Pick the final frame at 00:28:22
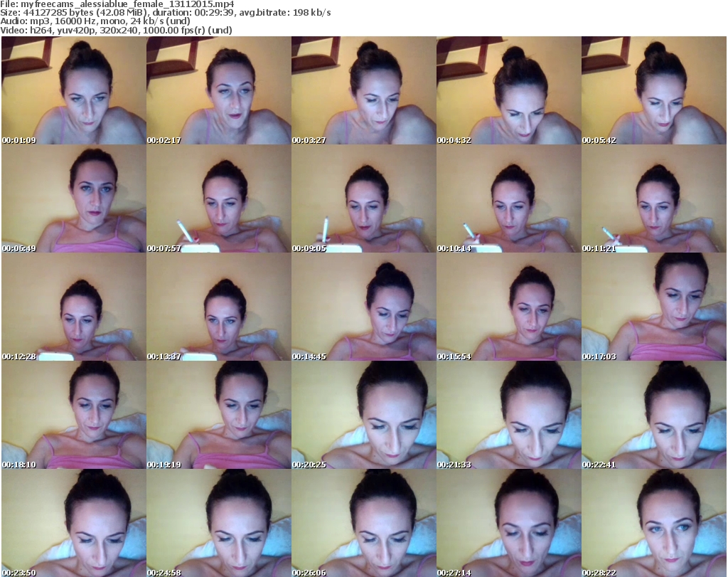This screenshot has height=577, width=728. 653,523
